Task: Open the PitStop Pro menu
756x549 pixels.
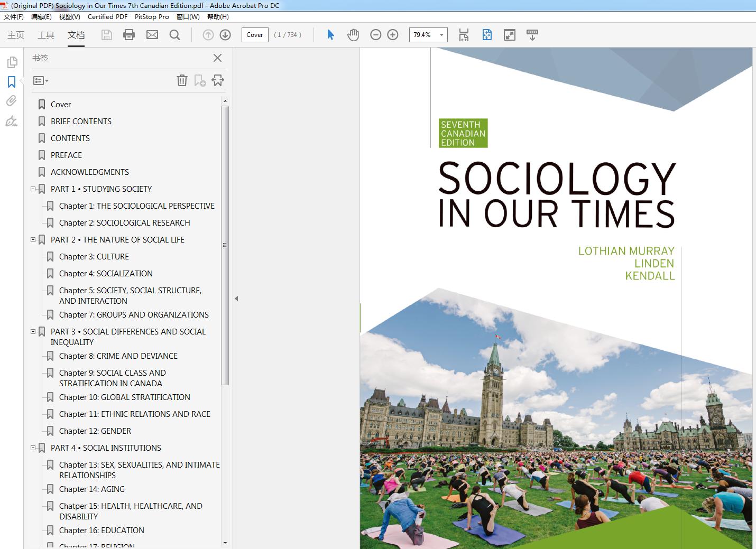Action: (x=152, y=17)
